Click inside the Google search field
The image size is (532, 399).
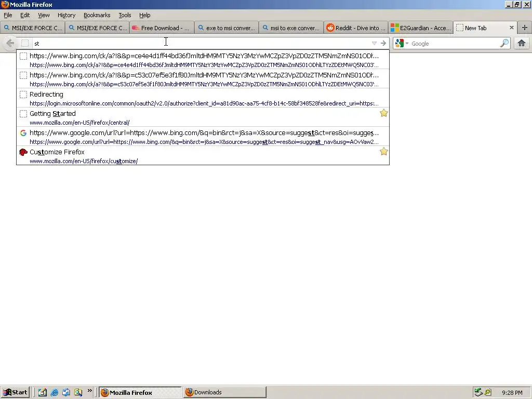pyautogui.click(x=454, y=44)
